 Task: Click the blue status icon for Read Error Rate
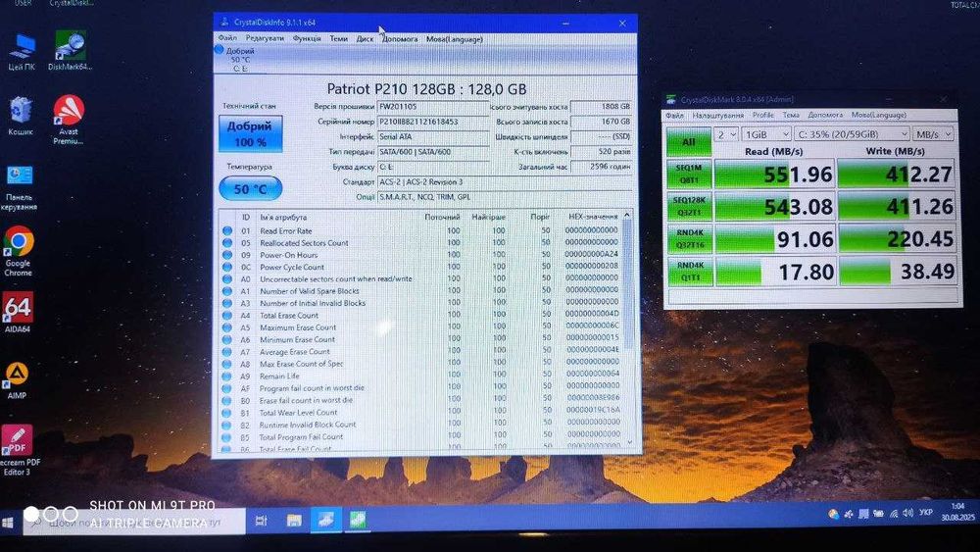[x=227, y=230]
